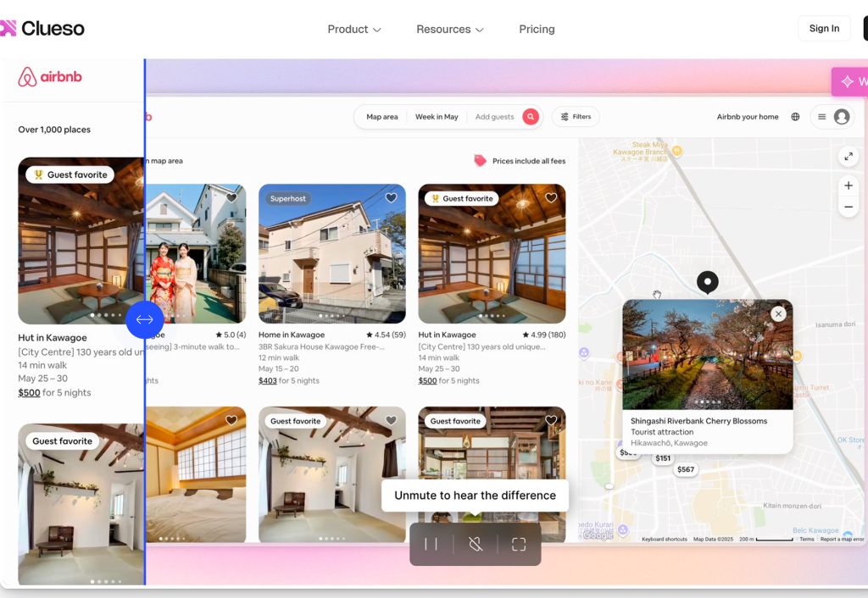This screenshot has height=598, width=868.
Task: Zoom out on the map
Action: [x=848, y=208]
